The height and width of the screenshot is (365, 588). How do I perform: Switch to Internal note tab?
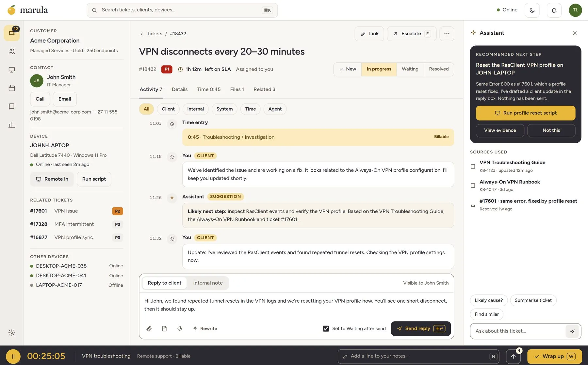(x=208, y=283)
